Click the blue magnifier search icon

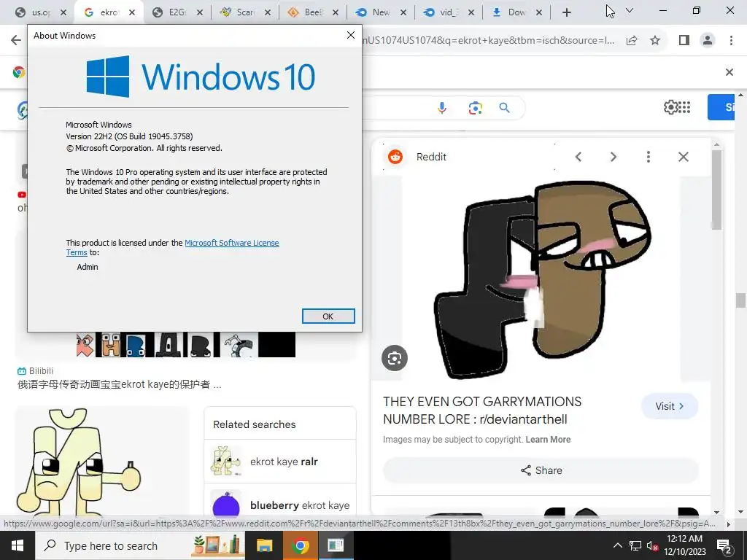point(505,108)
